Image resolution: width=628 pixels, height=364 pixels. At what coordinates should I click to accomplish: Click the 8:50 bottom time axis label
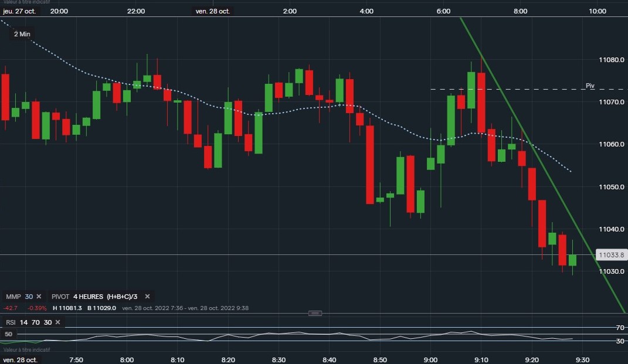point(380,359)
